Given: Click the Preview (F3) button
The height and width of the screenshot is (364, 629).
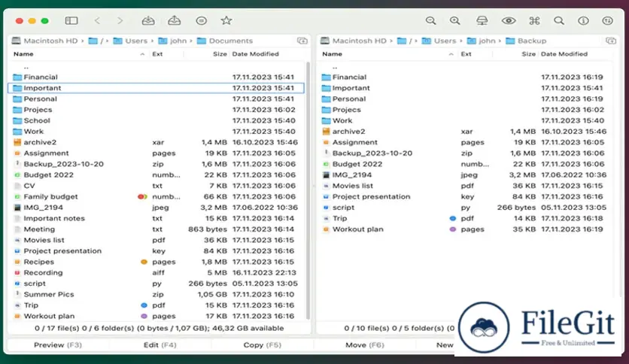Looking at the screenshot, I should 58,344.
